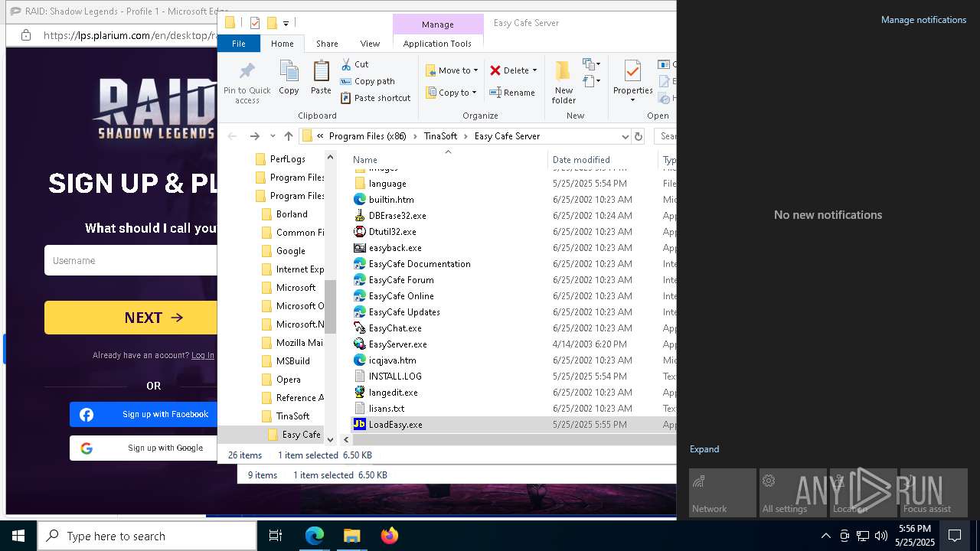
Task: Expand the address bar history dropdown
Action: tap(625, 136)
